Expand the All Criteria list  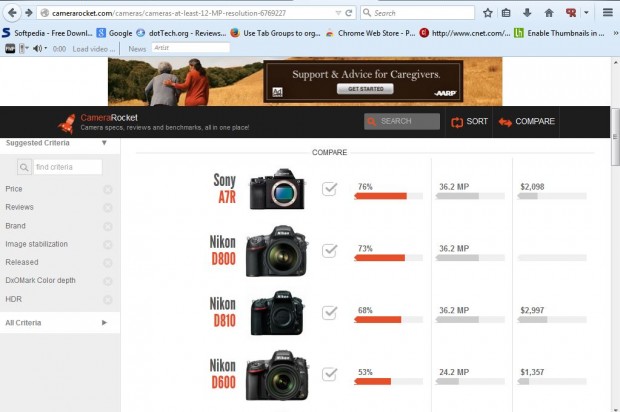pos(104,323)
